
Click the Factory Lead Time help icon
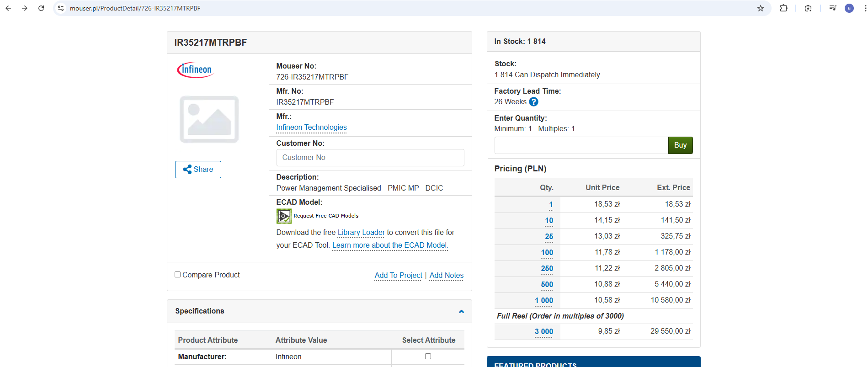click(533, 102)
